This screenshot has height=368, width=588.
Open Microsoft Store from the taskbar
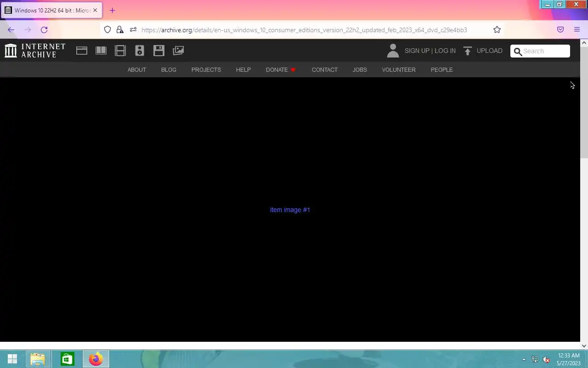(x=67, y=359)
